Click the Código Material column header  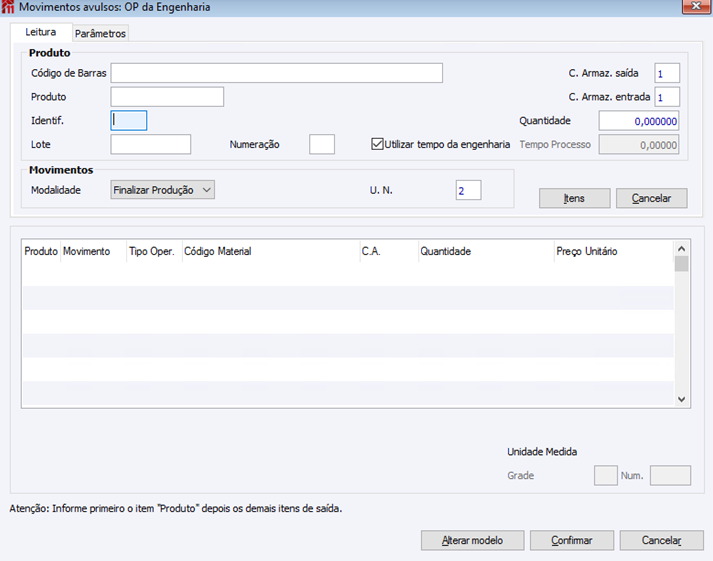(x=271, y=251)
